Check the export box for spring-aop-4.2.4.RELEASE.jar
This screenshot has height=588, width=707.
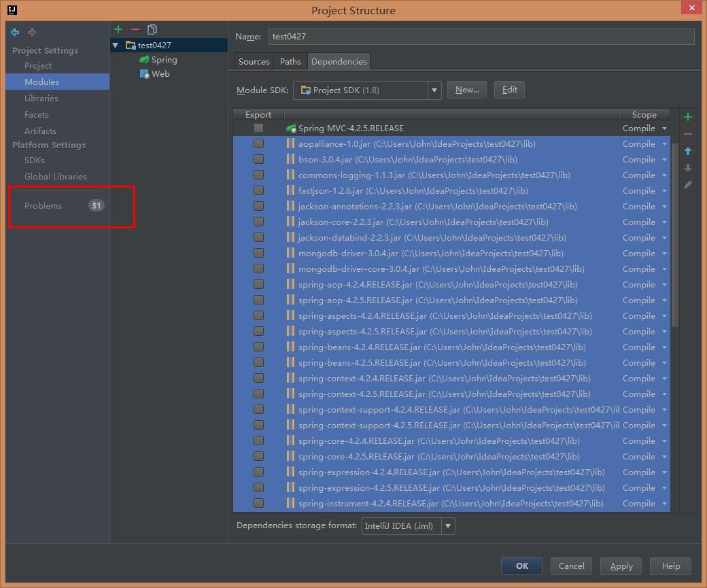[258, 284]
